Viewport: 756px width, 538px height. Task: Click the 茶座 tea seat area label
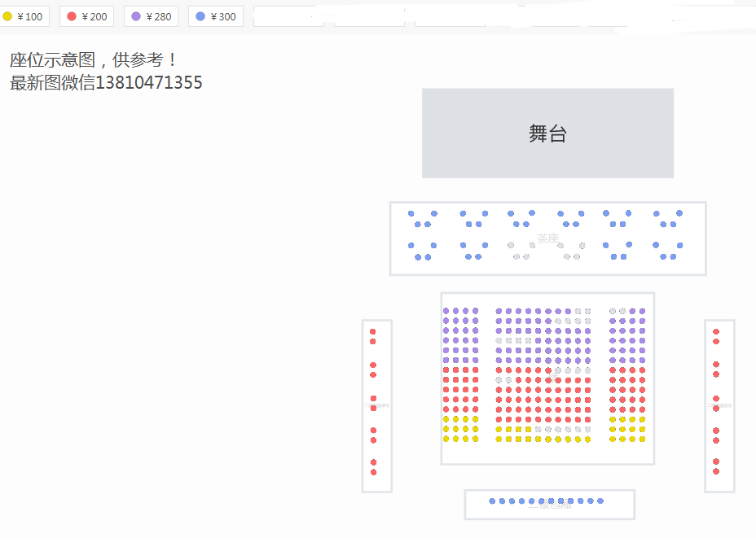(547, 238)
